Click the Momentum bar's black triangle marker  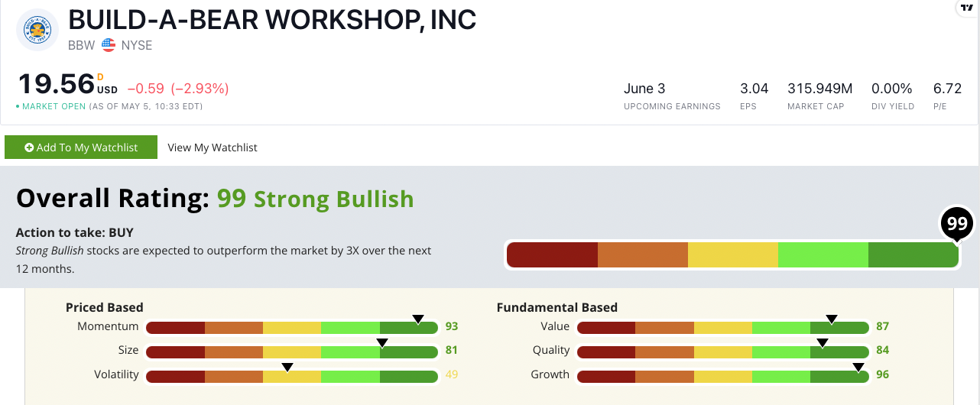[417, 319]
